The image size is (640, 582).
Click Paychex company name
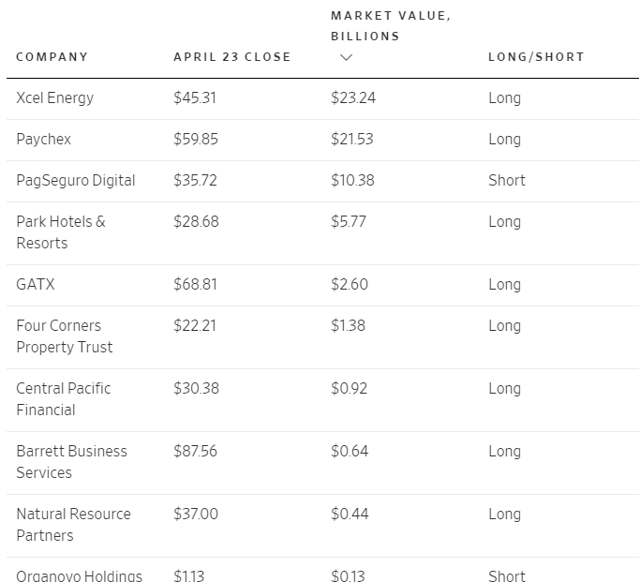point(43,139)
